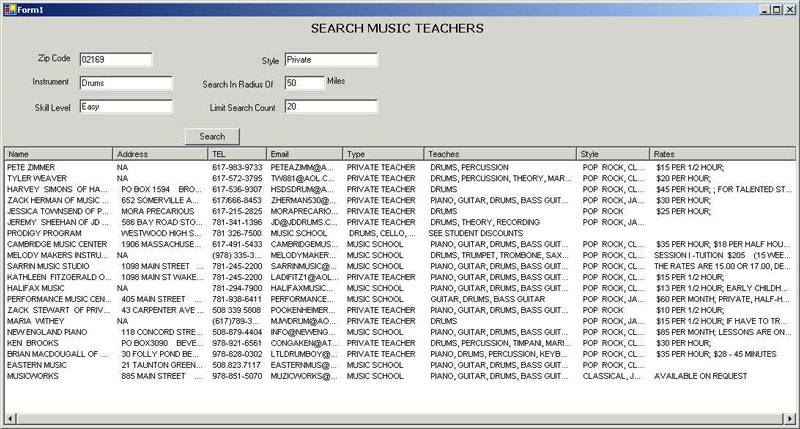Click the Search button
This screenshot has height=429, width=800.
click(212, 136)
